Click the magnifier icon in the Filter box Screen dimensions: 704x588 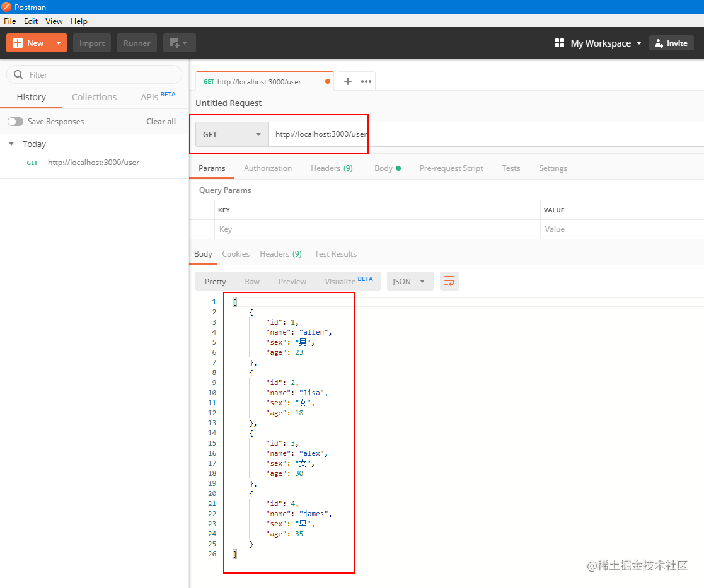pos(17,74)
